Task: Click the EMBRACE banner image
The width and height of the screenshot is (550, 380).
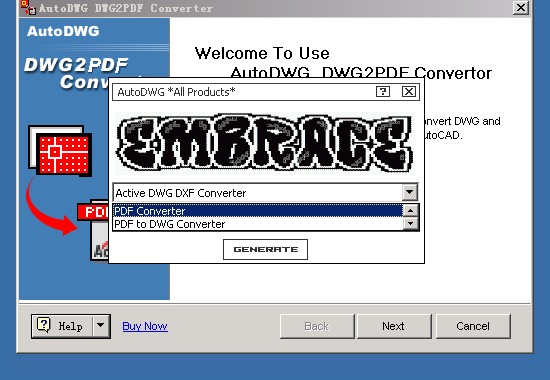Action: [x=265, y=143]
